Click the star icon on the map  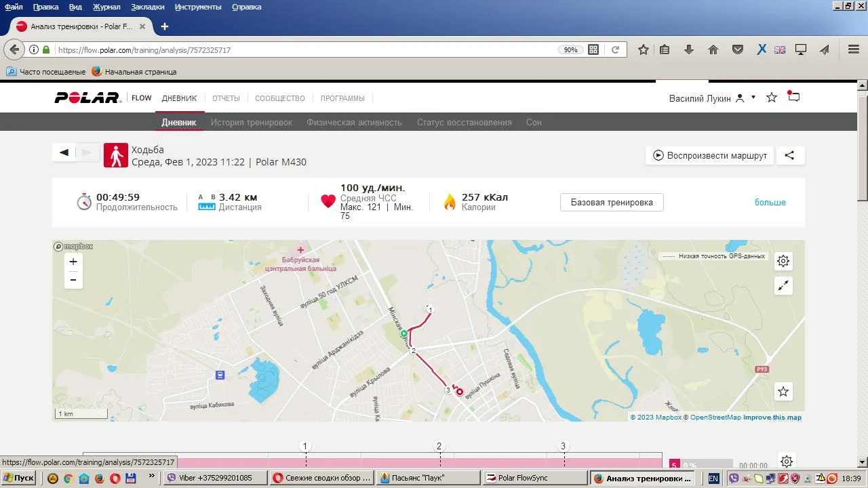(x=783, y=392)
